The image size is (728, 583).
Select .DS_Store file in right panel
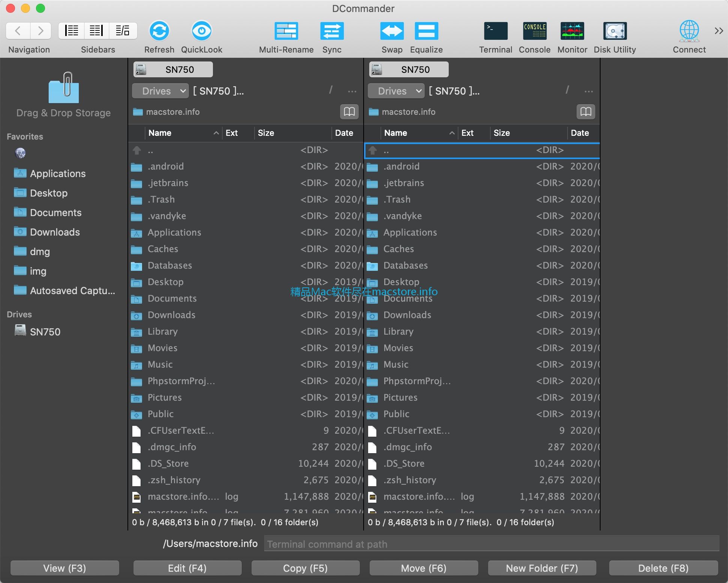click(482, 463)
